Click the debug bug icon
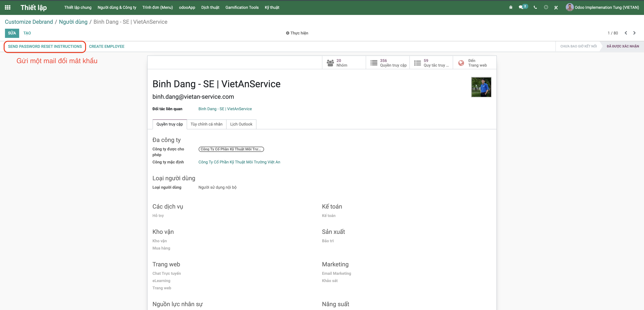The width and height of the screenshot is (644, 310). (511, 7)
